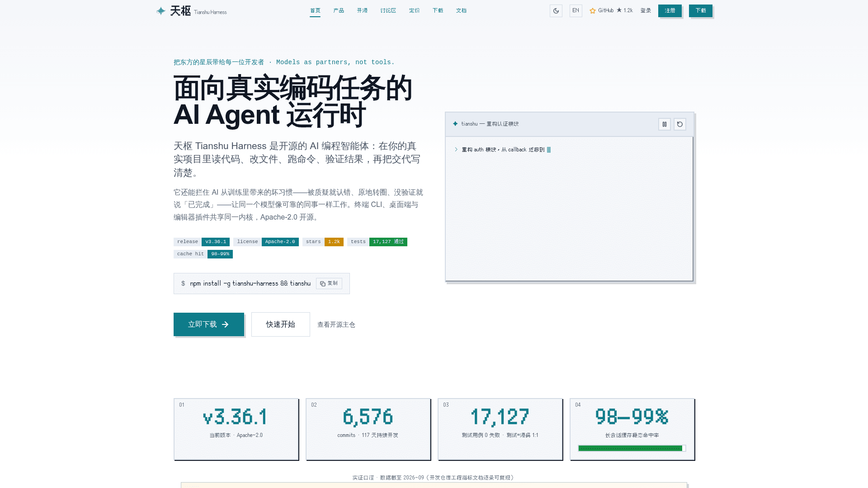The width and height of the screenshot is (868, 488).
Task: Click the stars 1.2k badge
Action: pyautogui.click(x=323, y=242)
